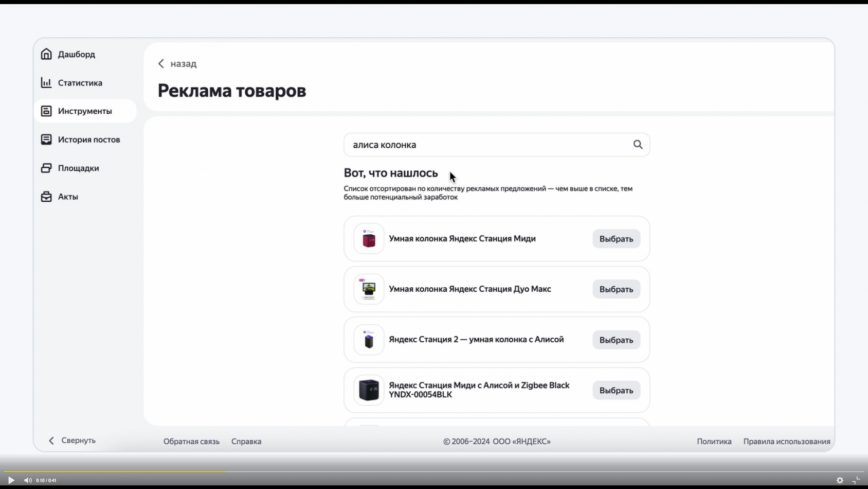Open Справка footer link
Image resolution: width=868 pixels, height=489 pixels.
point(246,442)
